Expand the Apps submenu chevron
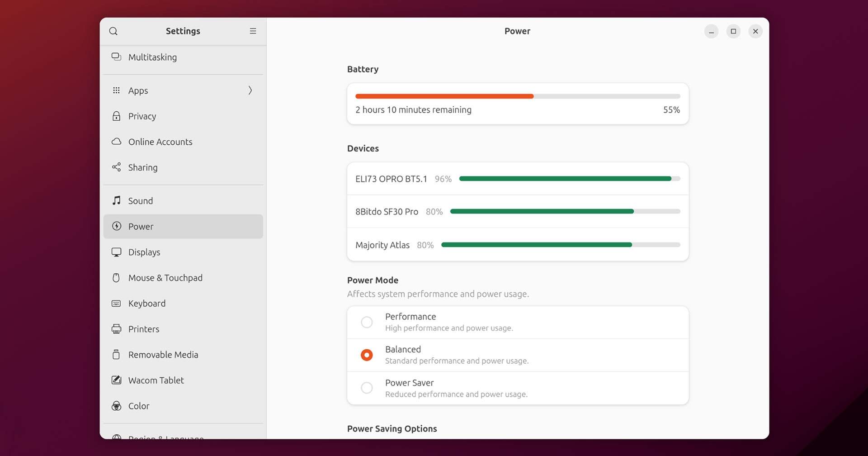 point(250,90)
